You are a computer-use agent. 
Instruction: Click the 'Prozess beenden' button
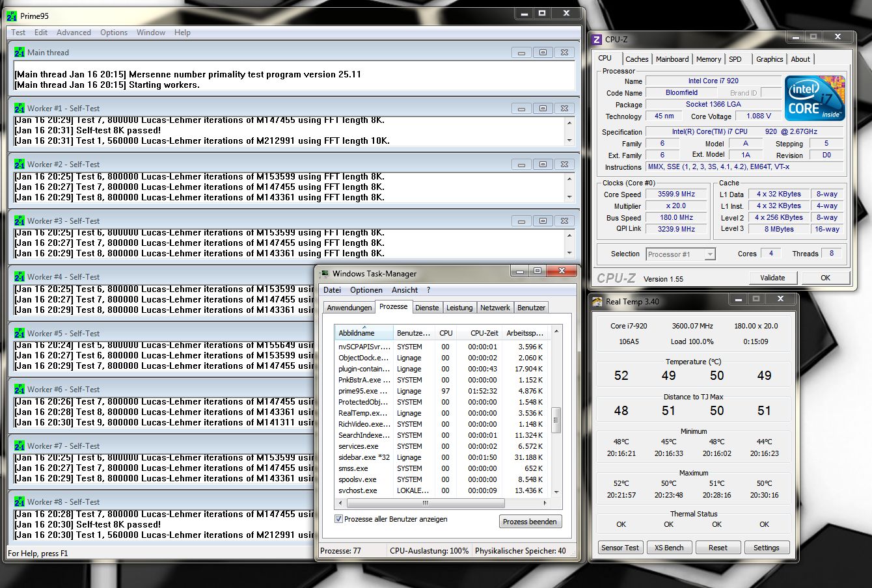[530, 522]
